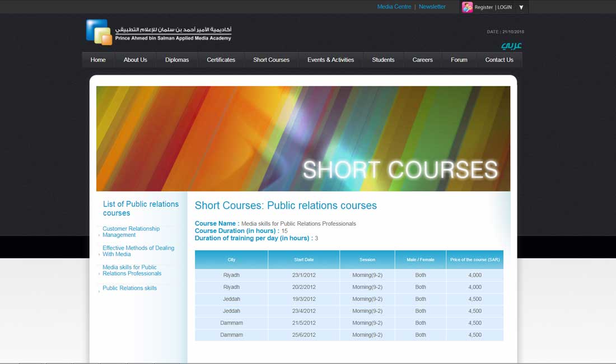The width and height of the screenshot is (616, 364).
Task: Expand the login dropdown arrow
Action: pyautogui.click(x=521, y=7)
